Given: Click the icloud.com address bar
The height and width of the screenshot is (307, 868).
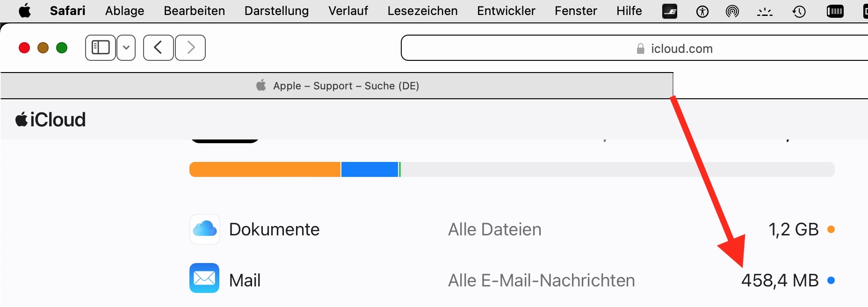Looking at the screenshot, I should click(x=634, y=48).
